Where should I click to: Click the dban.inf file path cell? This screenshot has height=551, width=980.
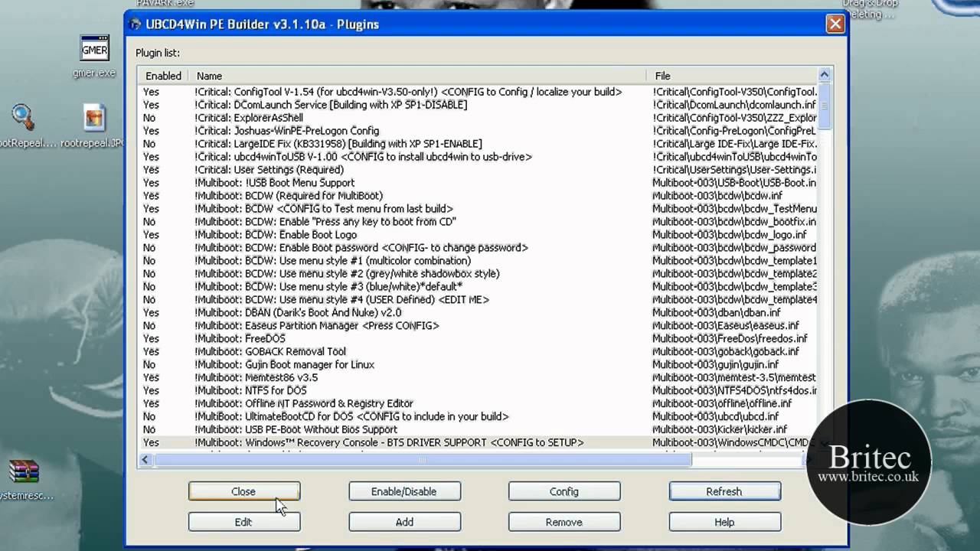point(717,313)
